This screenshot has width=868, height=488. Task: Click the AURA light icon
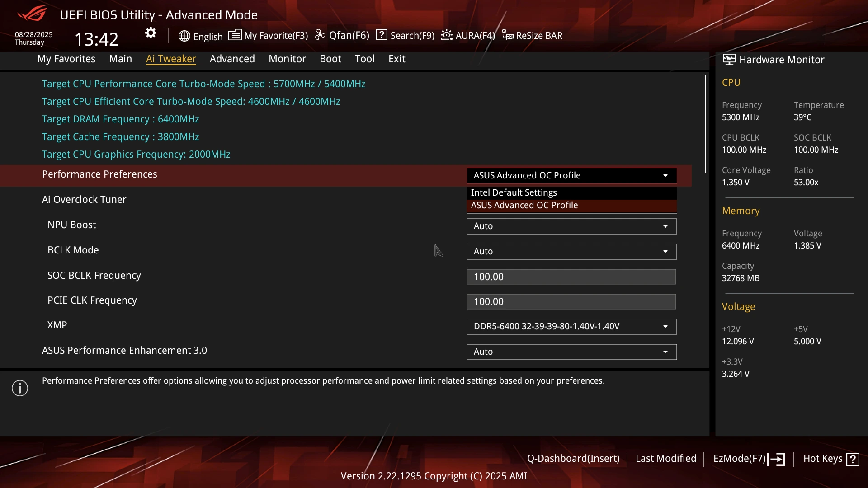(447, 35)
